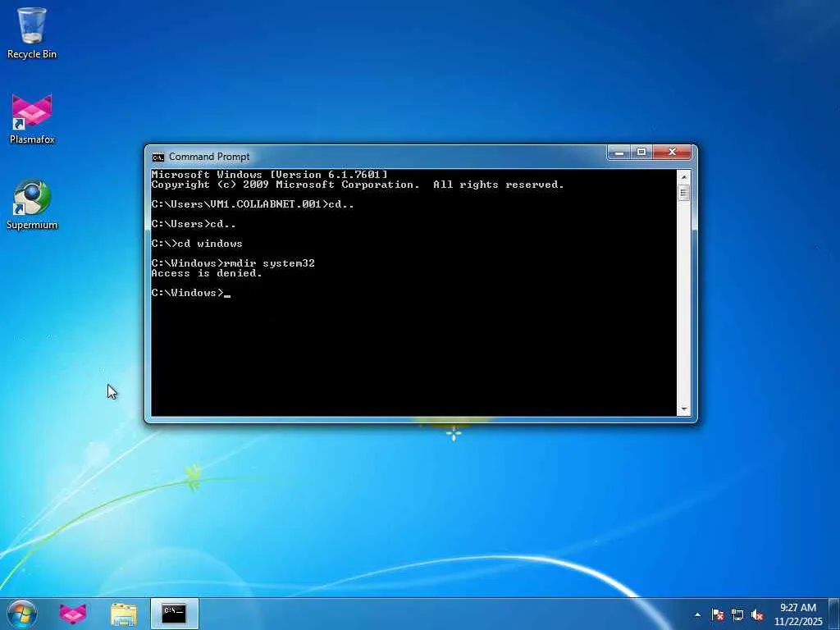Launch Plasmafox from the taskbar
Viewport: 840px width, 630px height.
[x=73, y=614]
